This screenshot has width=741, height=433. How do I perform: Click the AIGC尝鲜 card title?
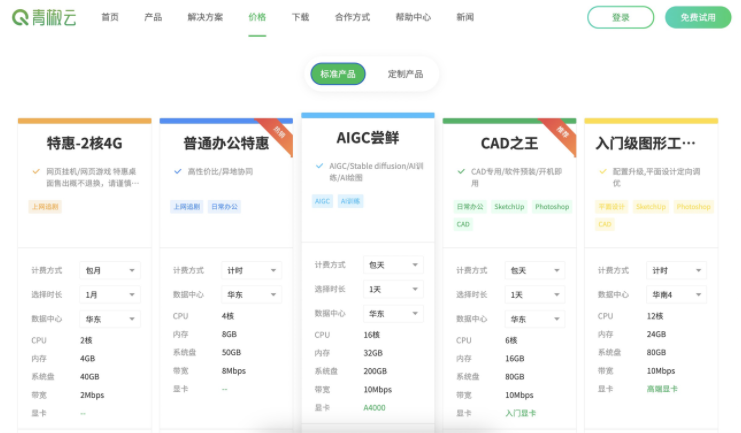click(x=368, y=138)
